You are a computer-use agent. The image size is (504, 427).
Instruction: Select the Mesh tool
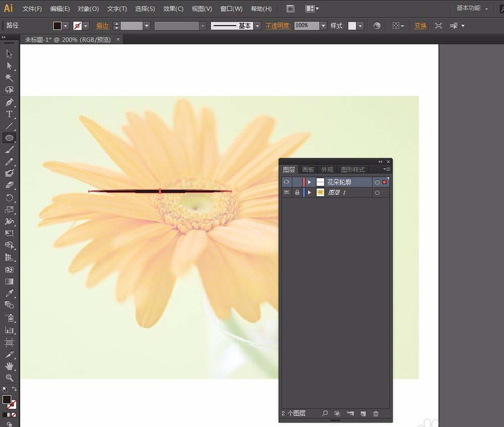point(9,270)
